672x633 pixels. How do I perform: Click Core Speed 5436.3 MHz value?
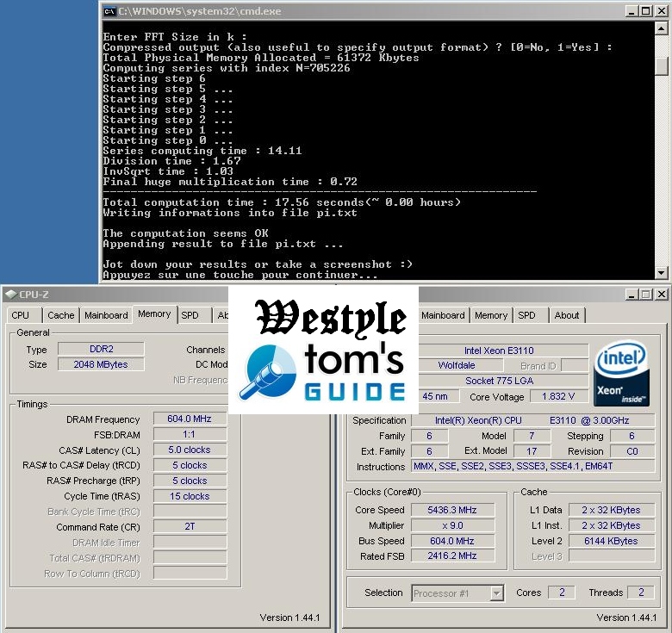click(x=452, y=510)
